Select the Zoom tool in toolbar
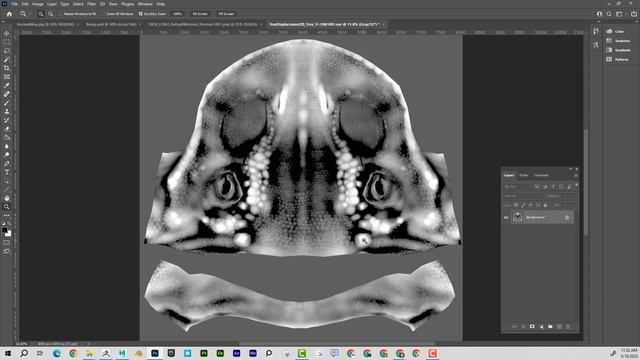 pyautogui.click(x=7, y=207)
